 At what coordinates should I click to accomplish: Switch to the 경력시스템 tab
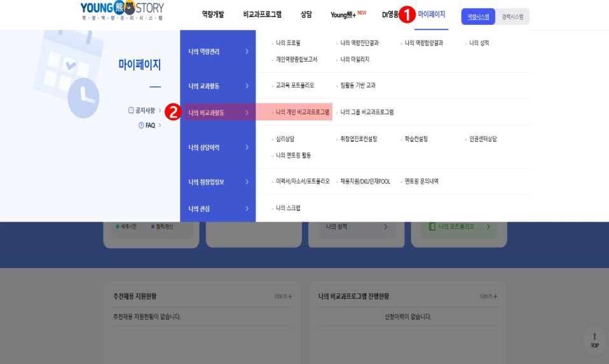tap(512, 17)
